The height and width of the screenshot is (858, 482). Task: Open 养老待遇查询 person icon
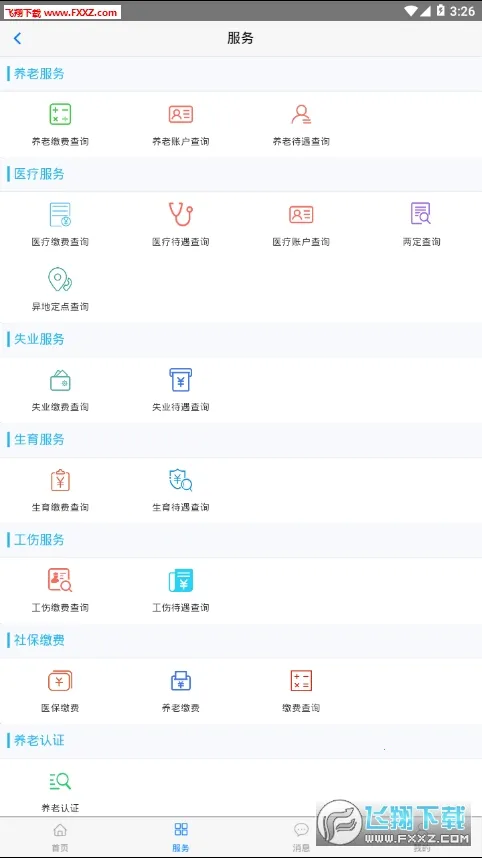[x=301, y=114]
